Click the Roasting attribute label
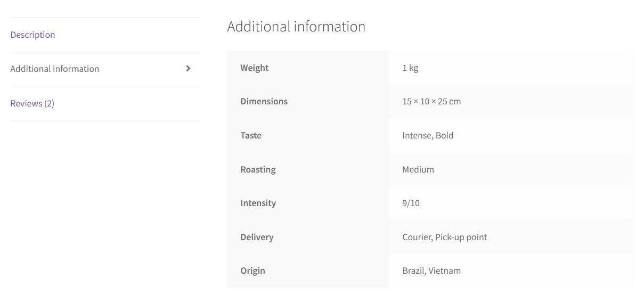 [x=258, y=169]
